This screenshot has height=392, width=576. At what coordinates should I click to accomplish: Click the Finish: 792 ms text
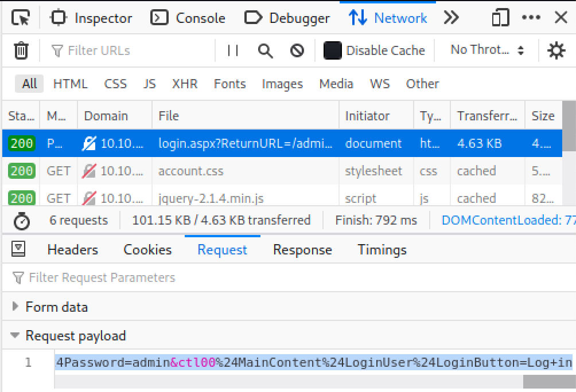[376, 220]
